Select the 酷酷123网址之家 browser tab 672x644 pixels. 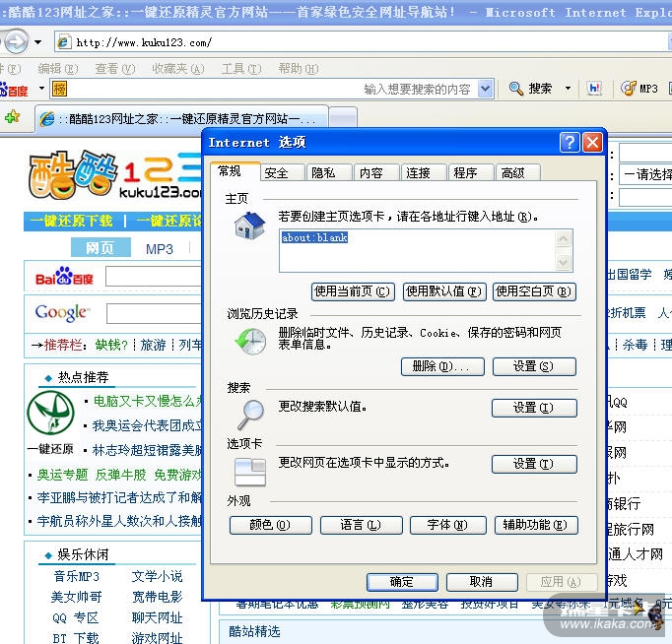181,118
